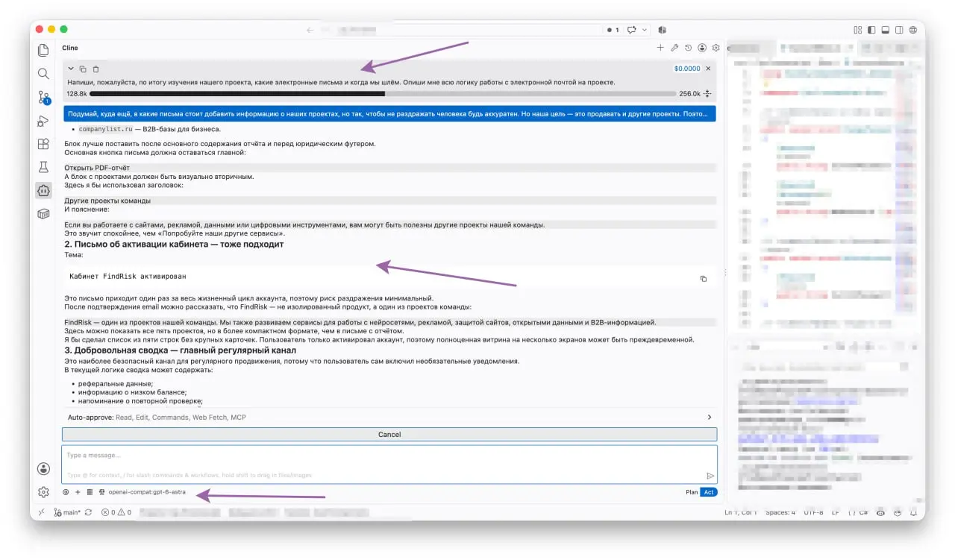
Task: Click 'Spaces: 4' indentation in status bar
Action: tap(780, 512)
